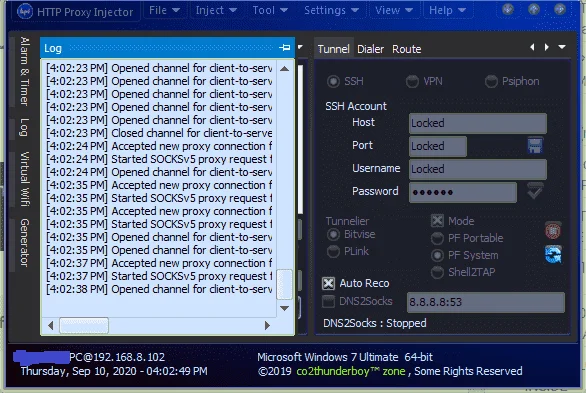Open the Tool menu dropdown

[270, 10]
